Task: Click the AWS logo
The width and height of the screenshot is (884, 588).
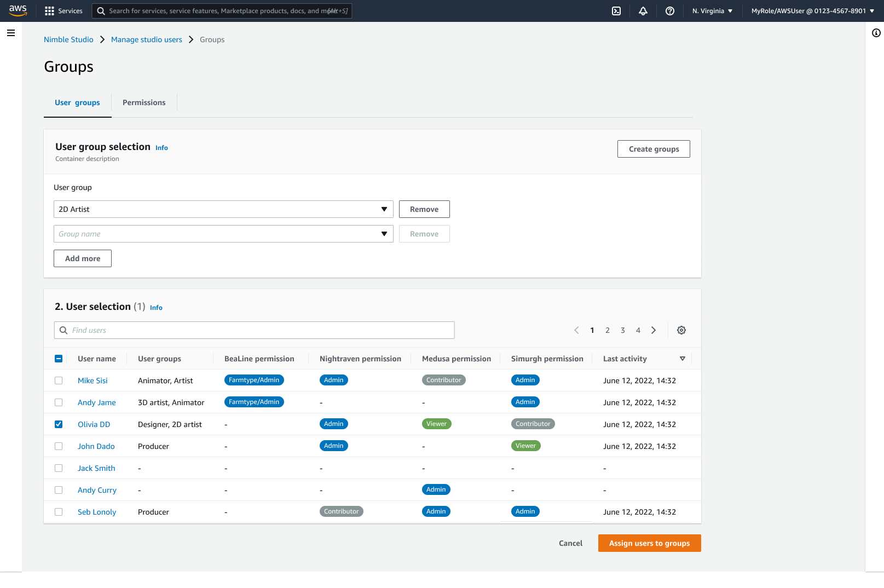Action: [18, 10]
